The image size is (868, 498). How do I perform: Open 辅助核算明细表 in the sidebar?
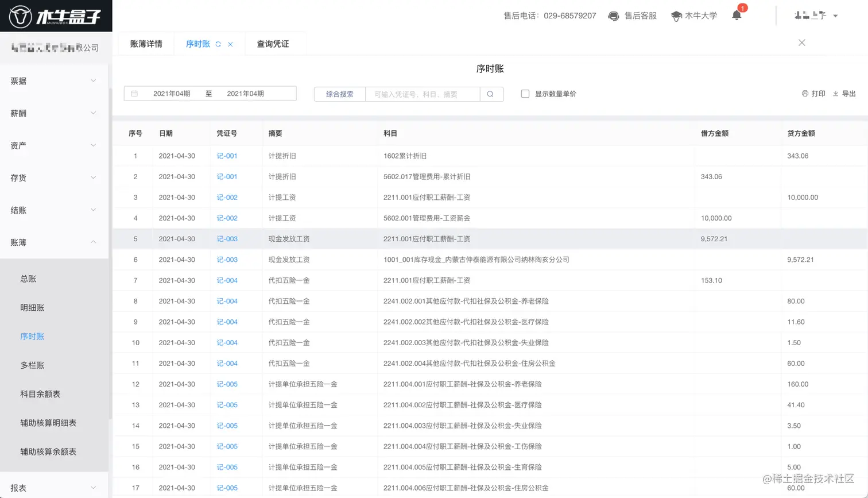(x=48, y=422)
